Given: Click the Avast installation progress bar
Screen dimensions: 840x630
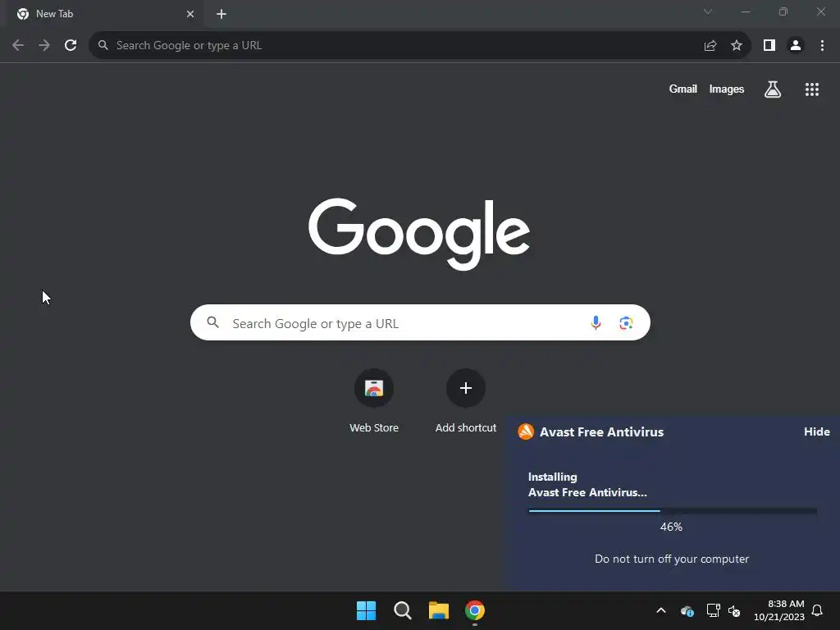Looking at the screenshot, I should (x=673, y=511).
